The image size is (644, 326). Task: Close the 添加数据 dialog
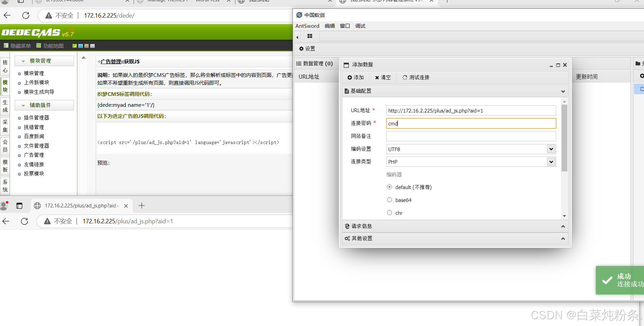coord(565,65)
